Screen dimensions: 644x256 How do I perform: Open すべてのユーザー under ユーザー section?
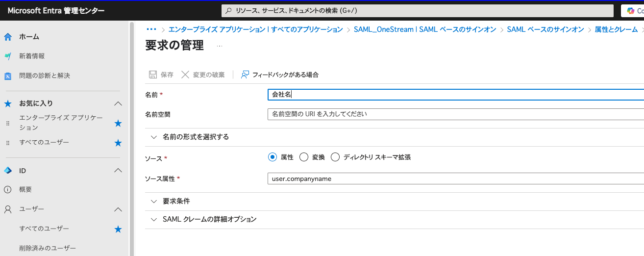44,229
